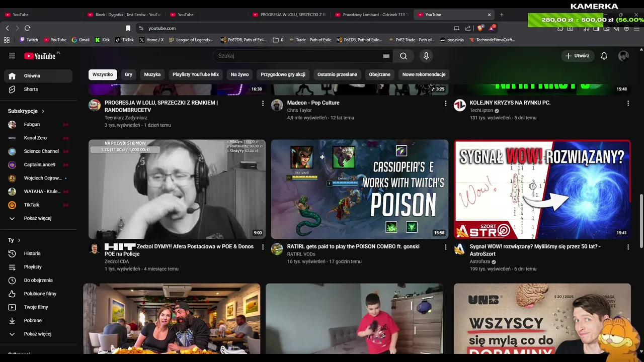Expand the Ty section chevron
The width and height of the screenshot is (644, 362).
[19, 240]
